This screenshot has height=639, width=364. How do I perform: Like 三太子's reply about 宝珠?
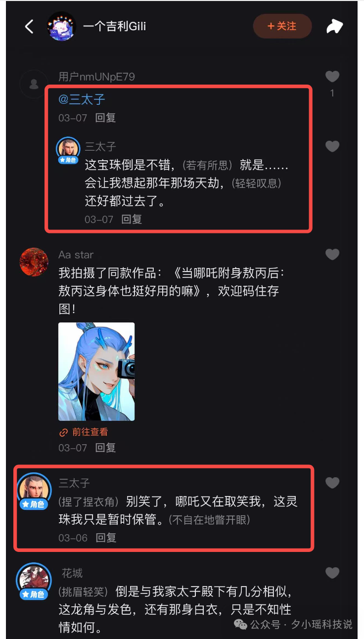[x=332, y=146]
